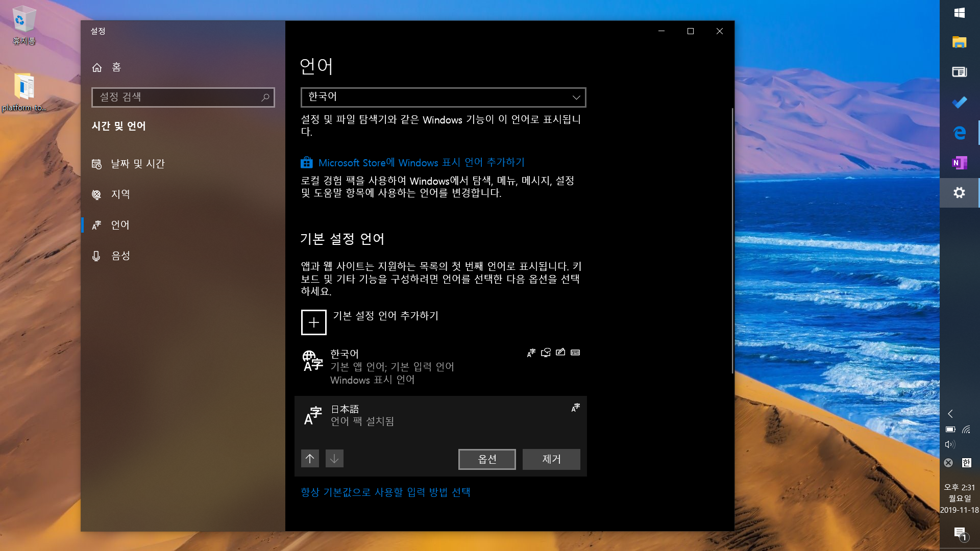
Task: Open the 음성 settings page
Action: tap(120, 256)
